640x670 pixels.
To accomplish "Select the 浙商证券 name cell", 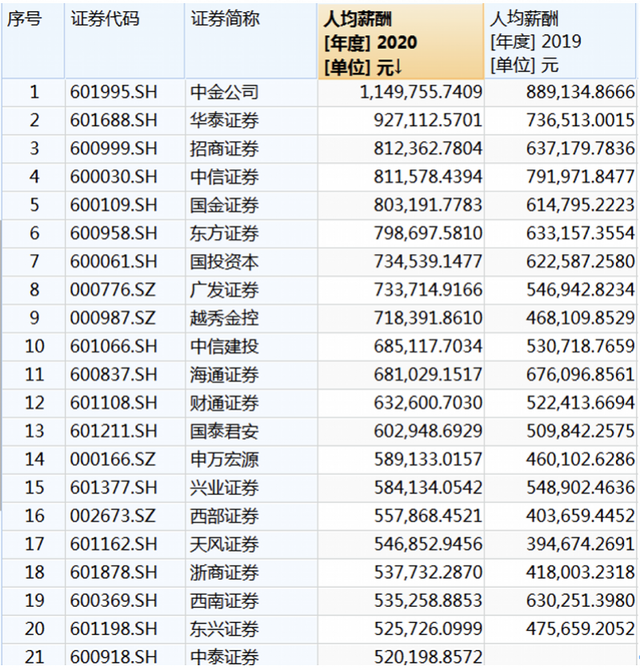I will [251, 572].
